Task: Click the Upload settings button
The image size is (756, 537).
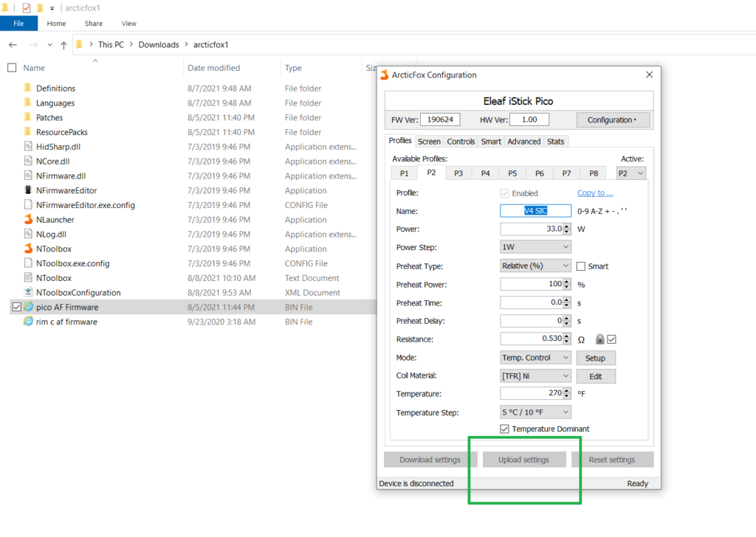Action: click(523, 460)
